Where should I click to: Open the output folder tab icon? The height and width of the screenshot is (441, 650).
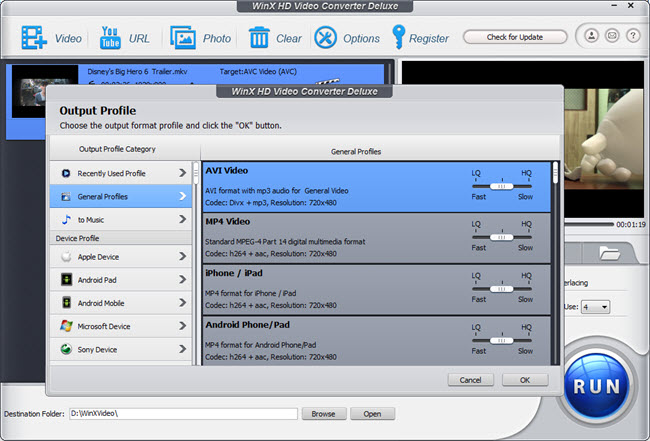click(609, 252)
